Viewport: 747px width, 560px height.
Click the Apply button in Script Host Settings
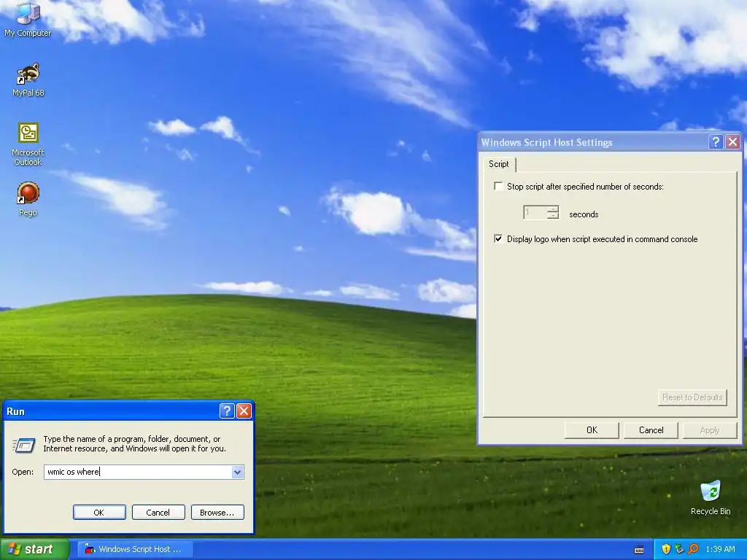[x=709, y=430]
